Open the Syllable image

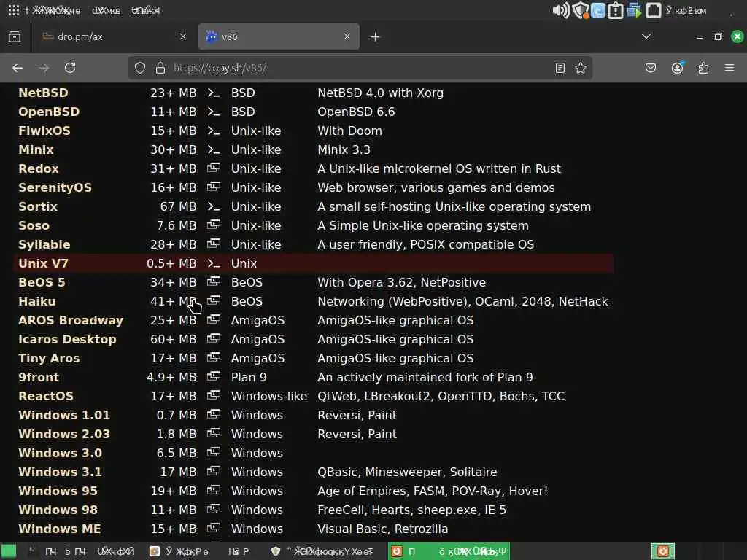pos(44,245)
